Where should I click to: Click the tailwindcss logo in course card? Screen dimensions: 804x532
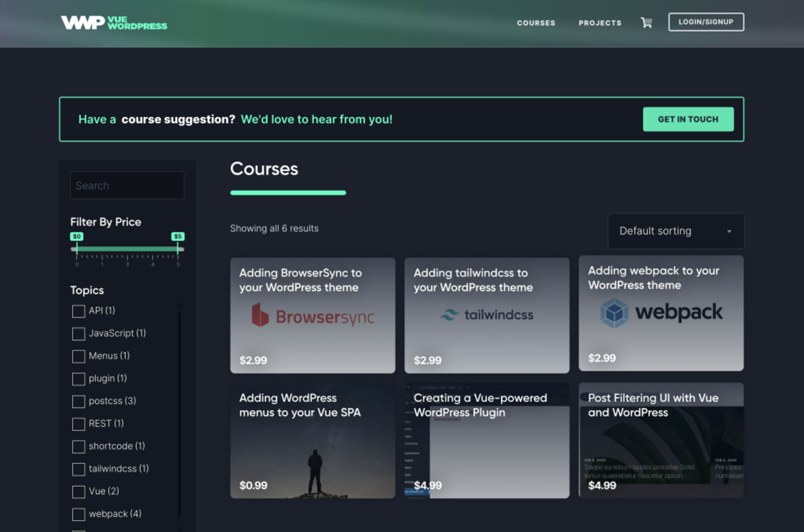point(487,315)
